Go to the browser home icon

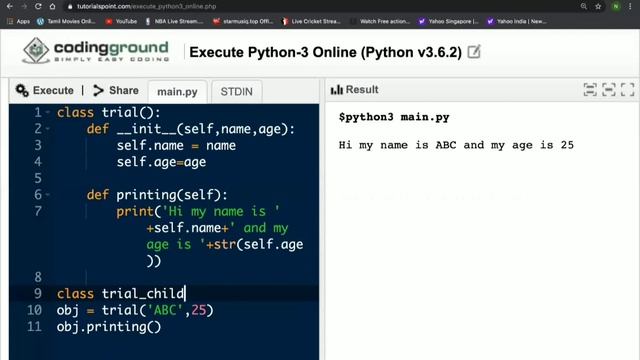click(x=52, y=7)
